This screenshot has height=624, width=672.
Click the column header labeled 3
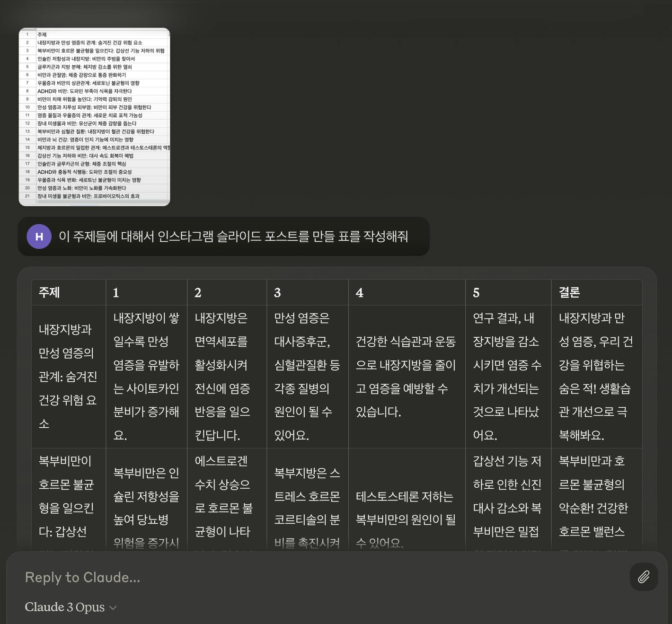point(308,292)
